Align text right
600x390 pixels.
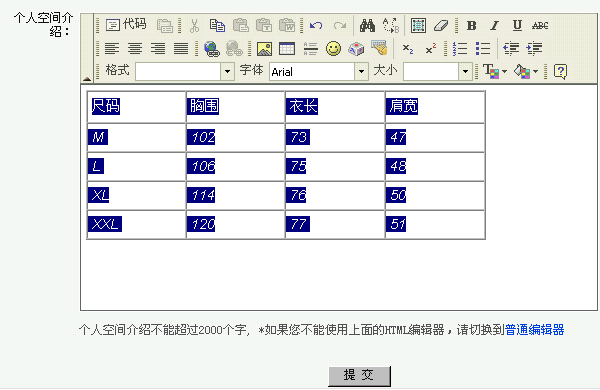click(x=158, y=49)
